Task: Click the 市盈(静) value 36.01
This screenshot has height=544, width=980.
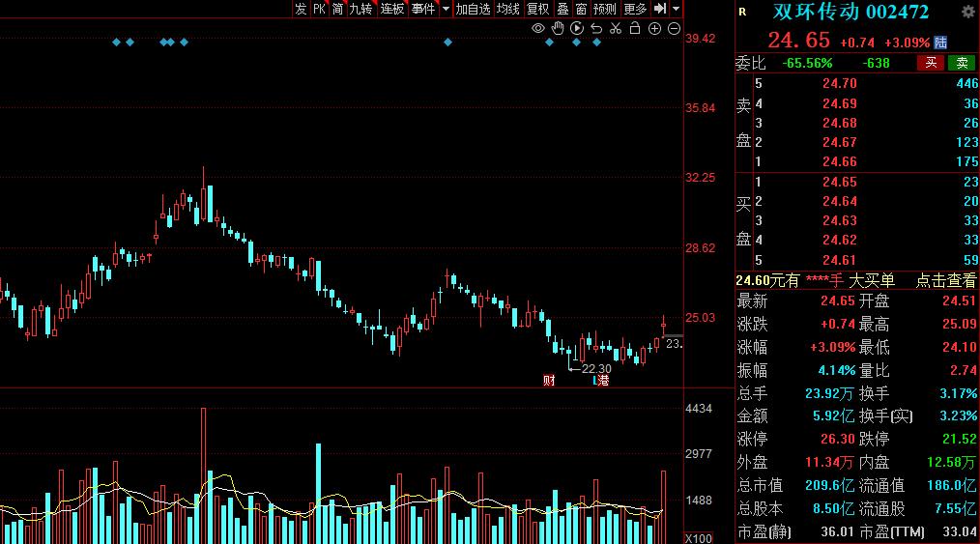Action: pyautogui.click(x=837, y=532)
